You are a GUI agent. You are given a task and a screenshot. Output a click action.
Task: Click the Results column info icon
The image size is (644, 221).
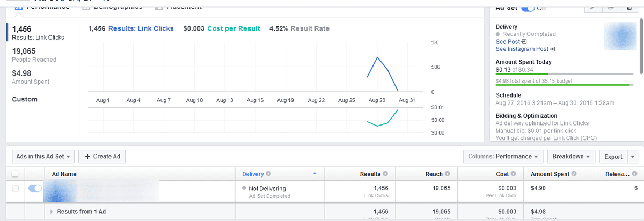pyautogui.click(x=385, y=174)
